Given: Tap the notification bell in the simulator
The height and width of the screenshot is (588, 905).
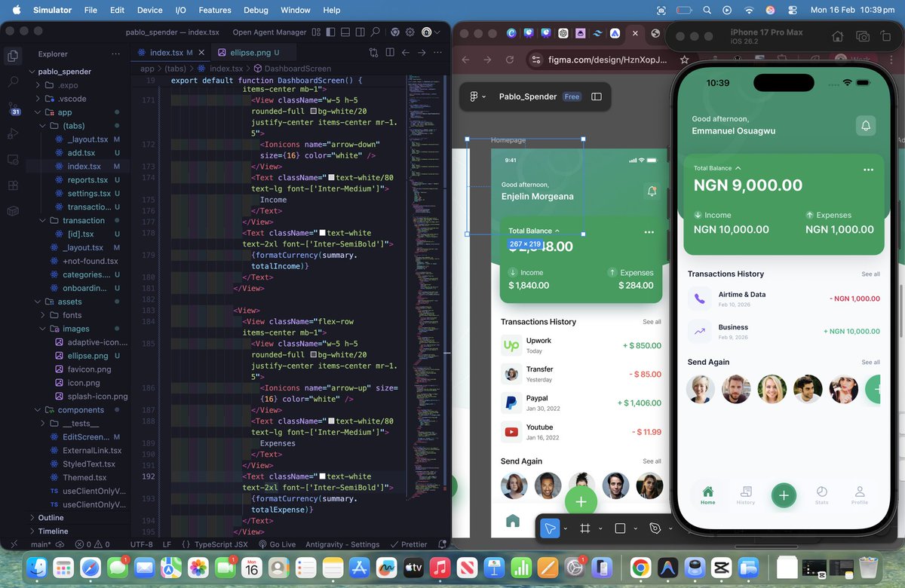Looking at the screenshot, I should point(866,126).
